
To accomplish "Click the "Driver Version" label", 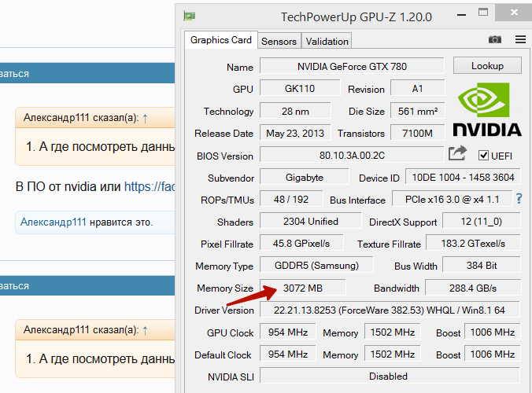I will click(224, 310).
